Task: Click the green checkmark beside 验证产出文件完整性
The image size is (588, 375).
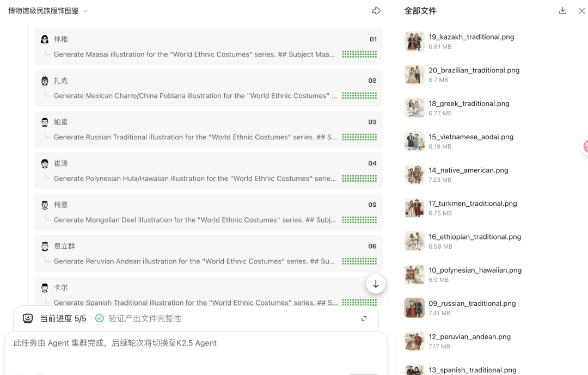Action: 100,318
